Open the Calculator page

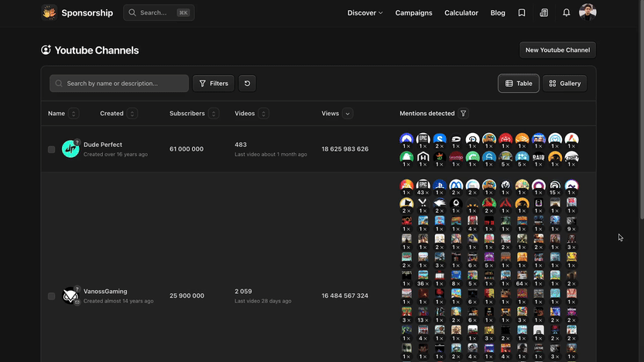coord(461,12)
